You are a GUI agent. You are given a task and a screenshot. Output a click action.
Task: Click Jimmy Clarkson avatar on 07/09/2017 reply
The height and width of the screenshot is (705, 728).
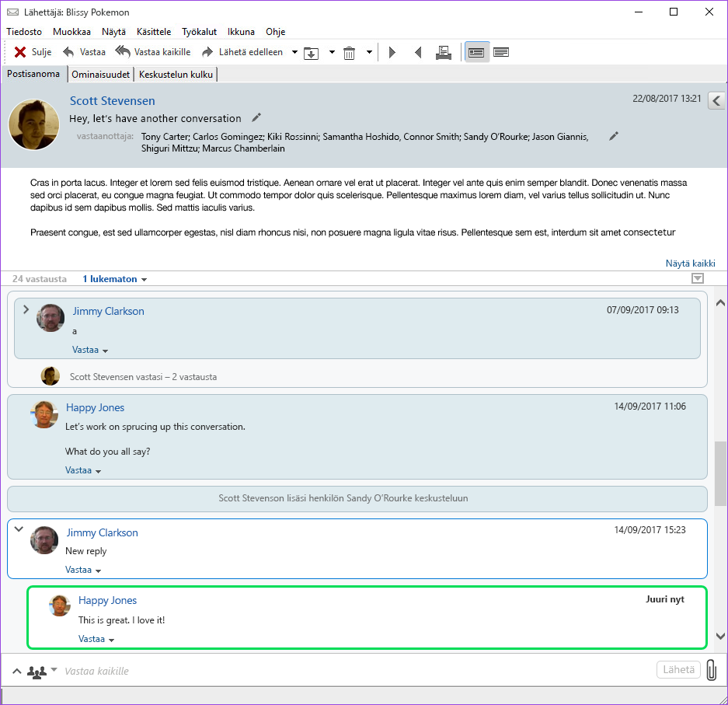[x=51, y=318]
